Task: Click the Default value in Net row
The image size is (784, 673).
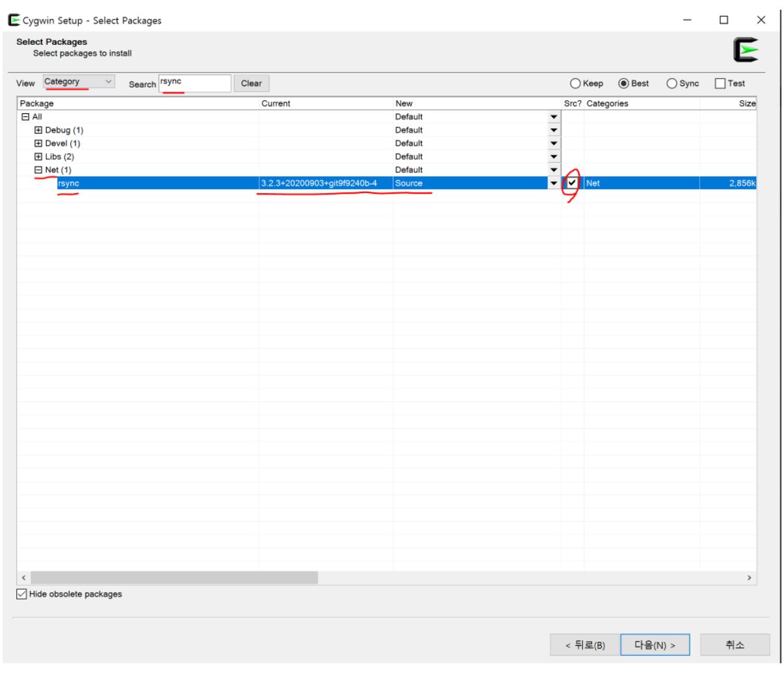Action: 409,170
